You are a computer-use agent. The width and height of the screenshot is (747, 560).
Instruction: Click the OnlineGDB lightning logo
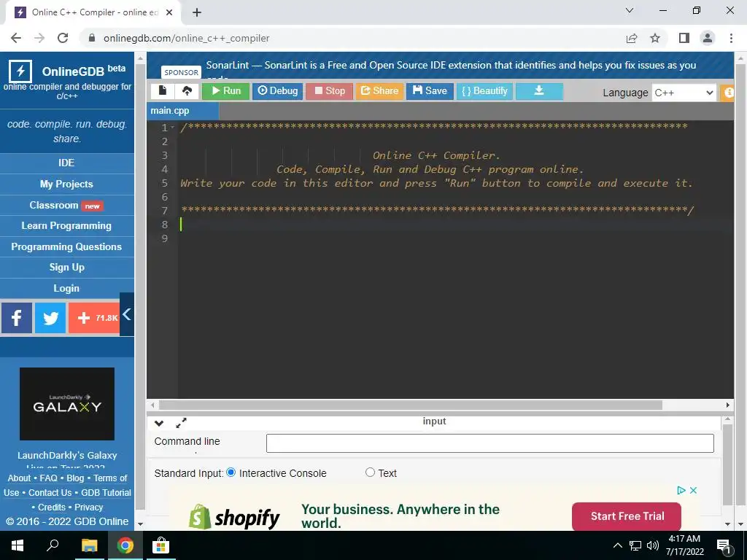tap(20, 71)
